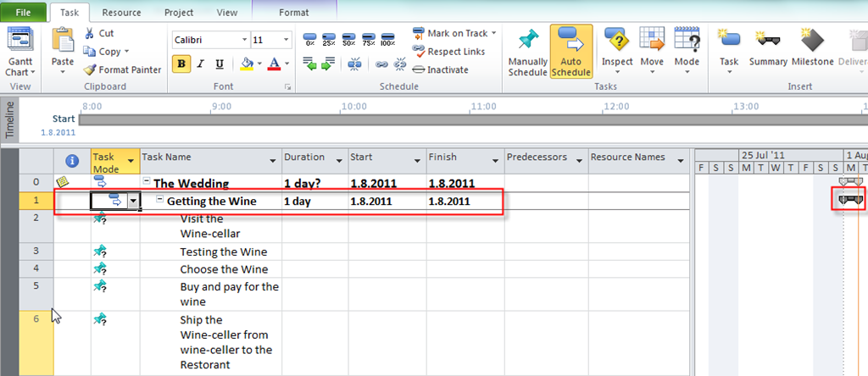Open the File menu tab
The width and height of the screenshot is (868, 376).
click(24, 13)
